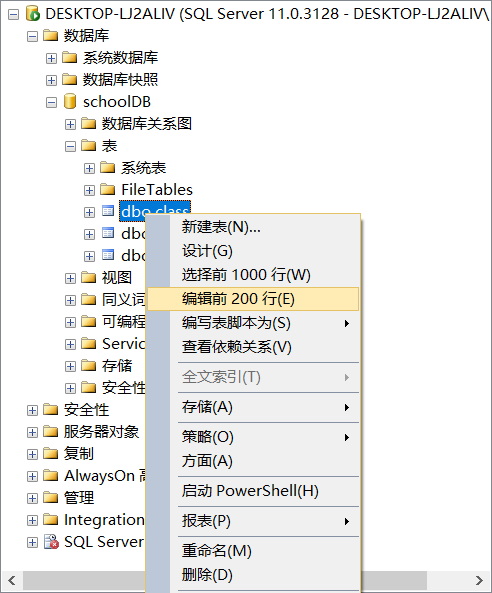Viewport: 492px width, 593px height.
Task: Collapse the schoolDB database node
Action: (x=51, y=102)
